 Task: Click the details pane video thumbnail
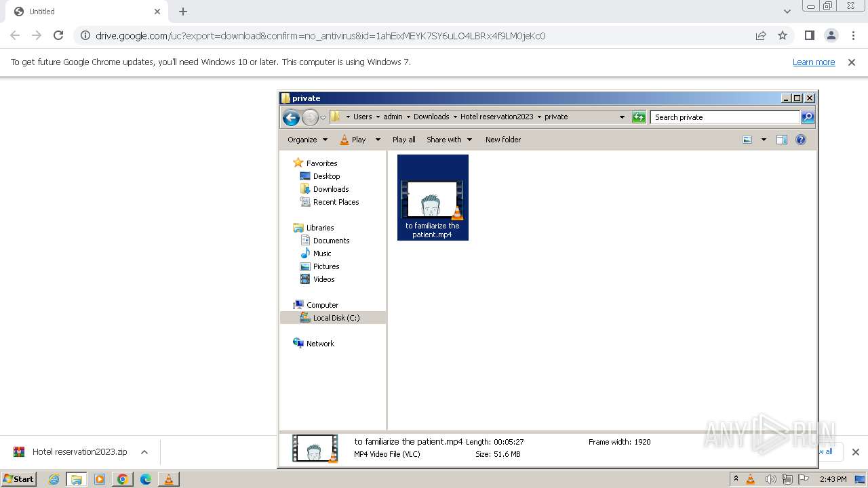pyautogui.click(x=315, y=448)
